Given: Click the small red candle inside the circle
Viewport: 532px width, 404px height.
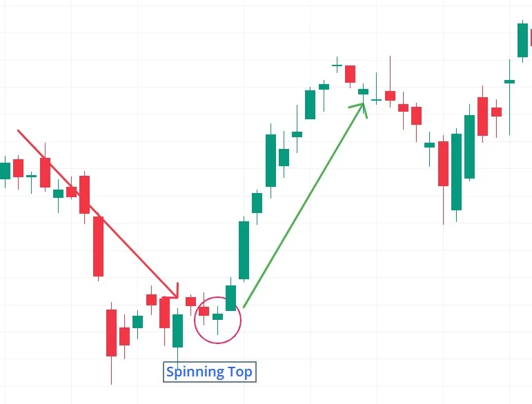Looking at the screenshot, I should click(204, 311).
